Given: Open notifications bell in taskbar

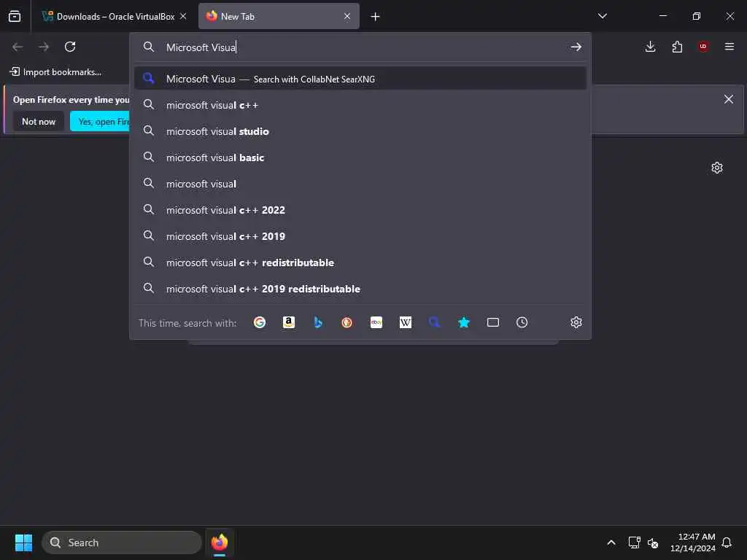Looking at the screenshot, I should click(727, 542).
